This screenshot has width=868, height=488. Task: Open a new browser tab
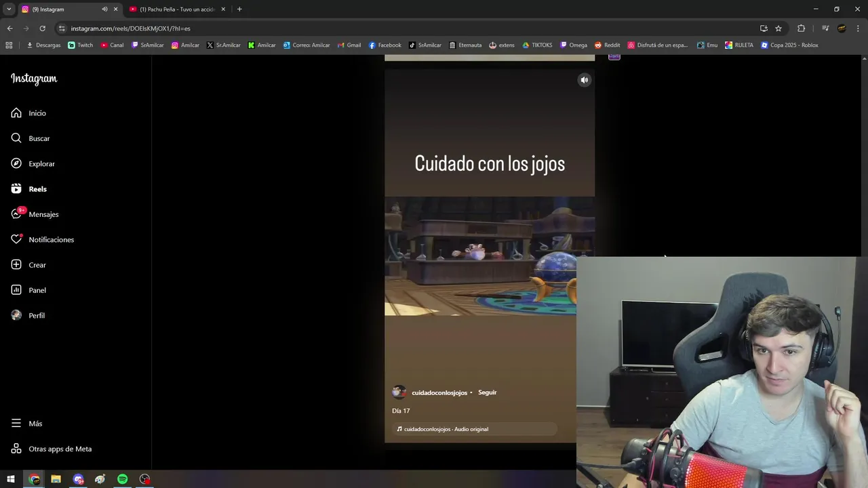[x=239, y=9]
